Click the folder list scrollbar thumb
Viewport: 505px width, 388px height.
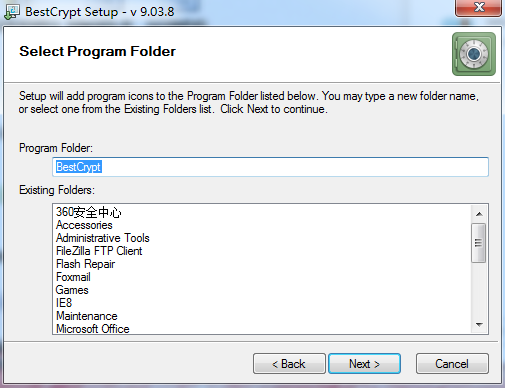tap(479, 243)
